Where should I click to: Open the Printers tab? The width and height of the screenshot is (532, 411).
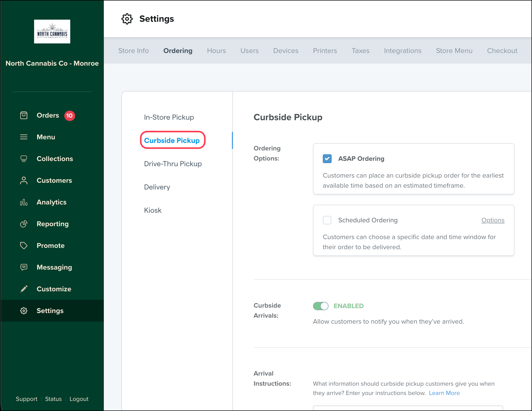tap(325, 51)
